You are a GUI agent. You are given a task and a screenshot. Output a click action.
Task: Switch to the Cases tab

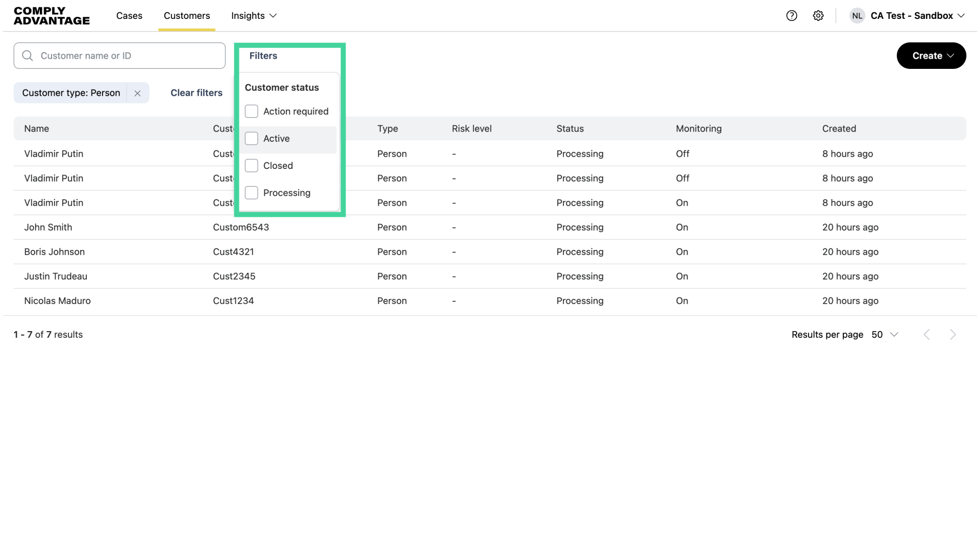(x=129, y=16)
